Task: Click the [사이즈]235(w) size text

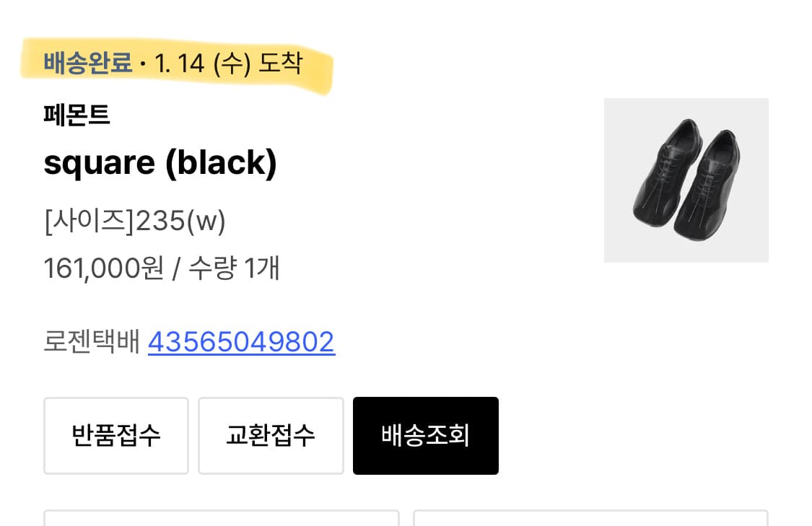Action: click(x=134, y=222)
